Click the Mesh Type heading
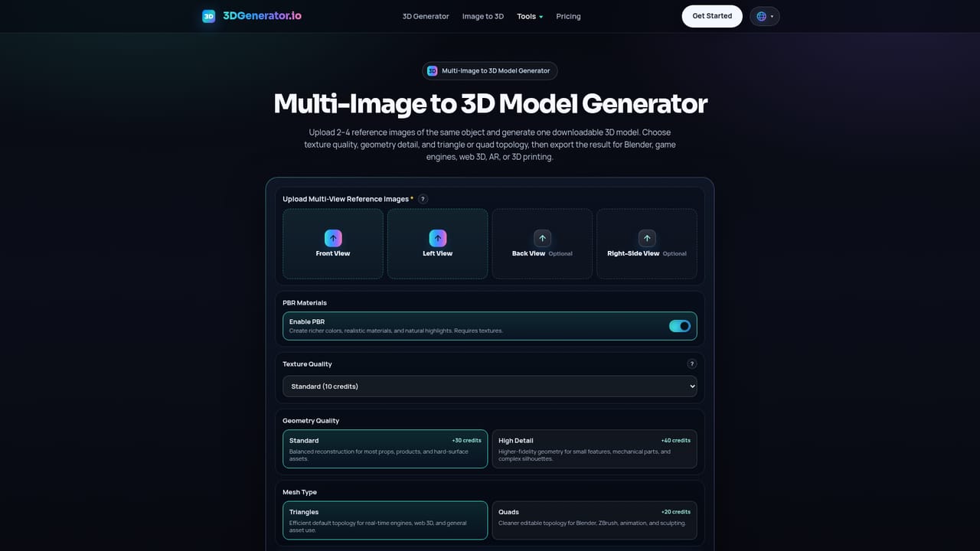The height and width of the screenshot is (551, 980). tap(299, 492)
